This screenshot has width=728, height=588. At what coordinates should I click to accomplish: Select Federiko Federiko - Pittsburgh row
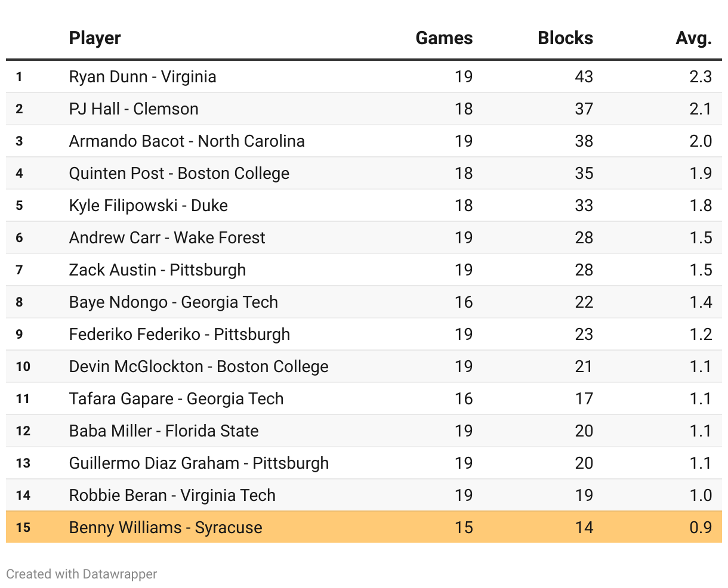click(x=180, y=335)
